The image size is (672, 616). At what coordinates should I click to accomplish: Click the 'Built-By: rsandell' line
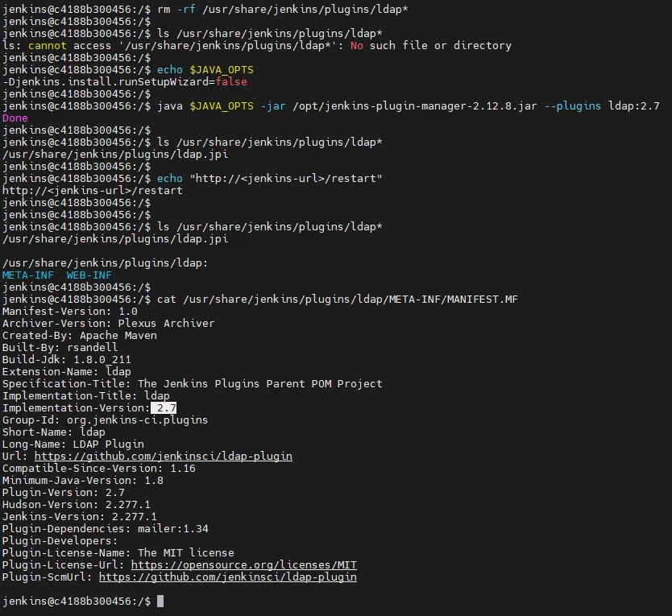[x=60, y=347]
